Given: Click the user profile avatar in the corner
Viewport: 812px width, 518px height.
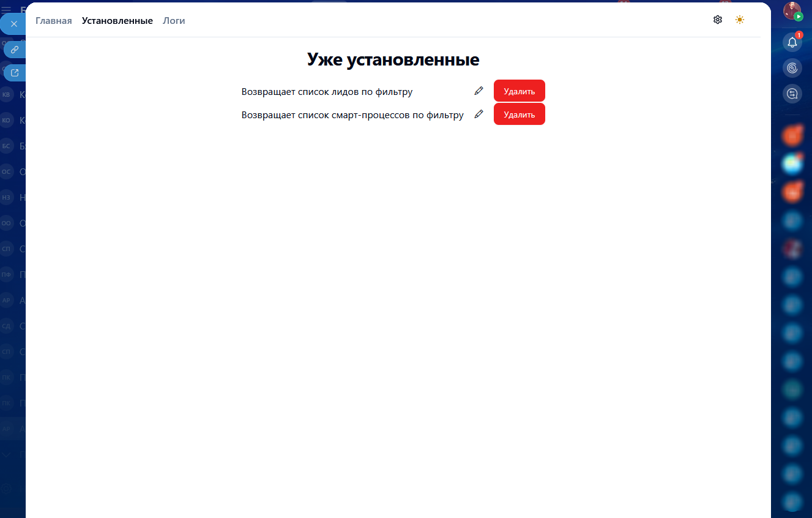Looking at the screenshot, I should [792, 11].
